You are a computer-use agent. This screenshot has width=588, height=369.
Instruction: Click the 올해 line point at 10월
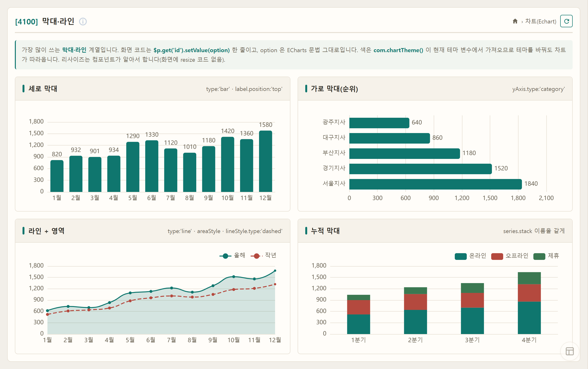coord(234,277)
